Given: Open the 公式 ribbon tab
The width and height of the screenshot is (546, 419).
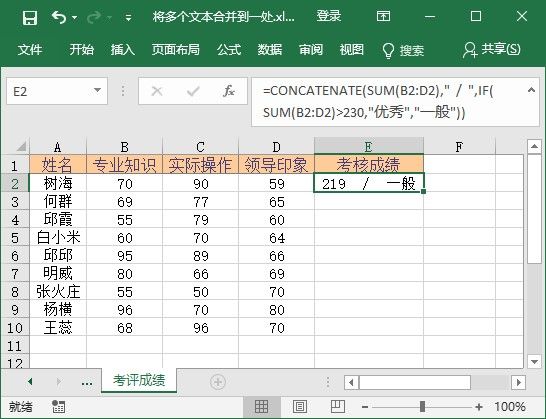Looking at the screenshot, I should tap(229, 49).
